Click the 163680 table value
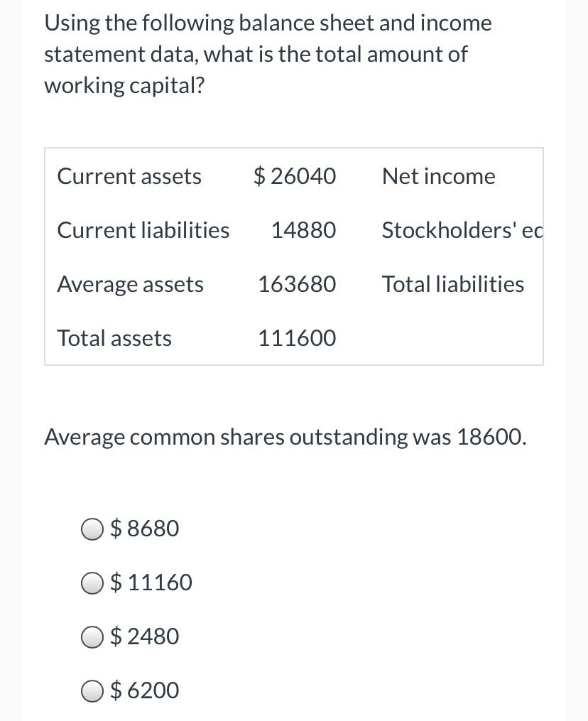Image resolution: width=588 pixels, height=721 pixels. click(x=298, y=284)
